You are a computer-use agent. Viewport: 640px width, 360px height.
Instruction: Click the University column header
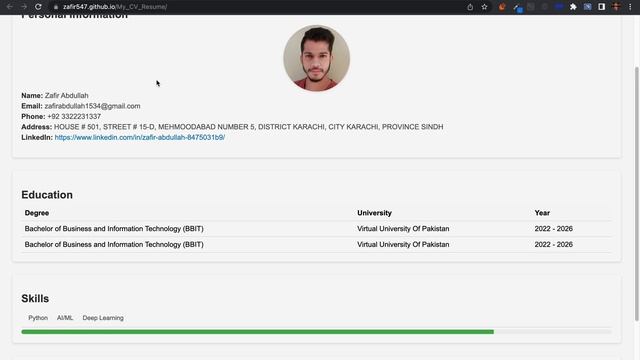[374, 213]
